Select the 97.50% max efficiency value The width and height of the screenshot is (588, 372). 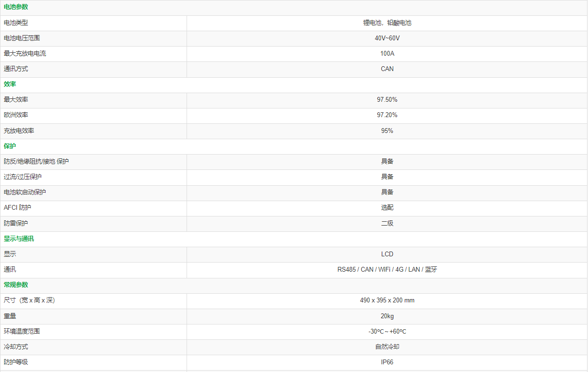(387, 99)
